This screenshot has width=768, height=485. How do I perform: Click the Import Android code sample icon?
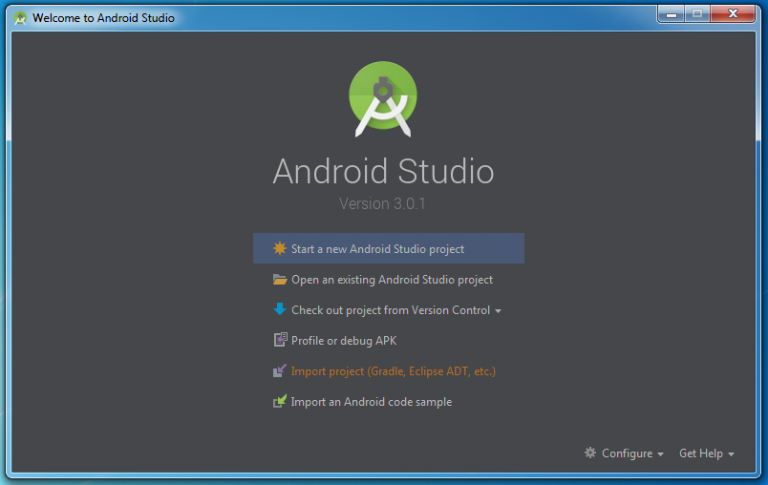[x=280, y=402]
